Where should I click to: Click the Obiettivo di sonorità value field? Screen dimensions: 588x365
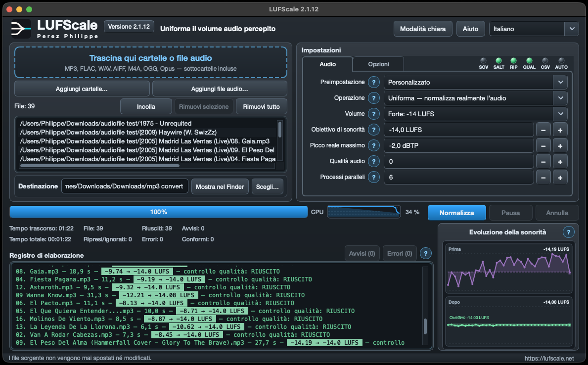pyautogui.click(x=458, y=130)
